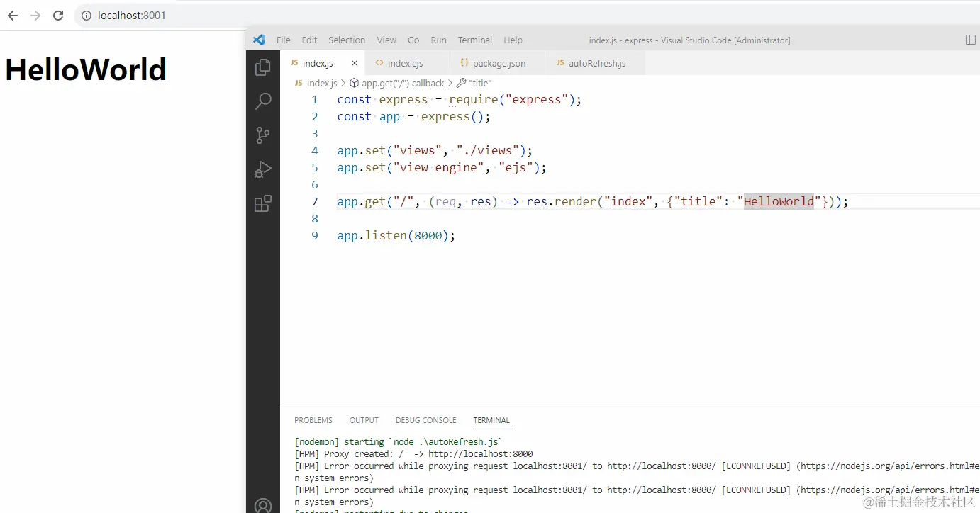Click app.listen(8000) code line
Screen dimensions: 980x513
coord(396,236)
